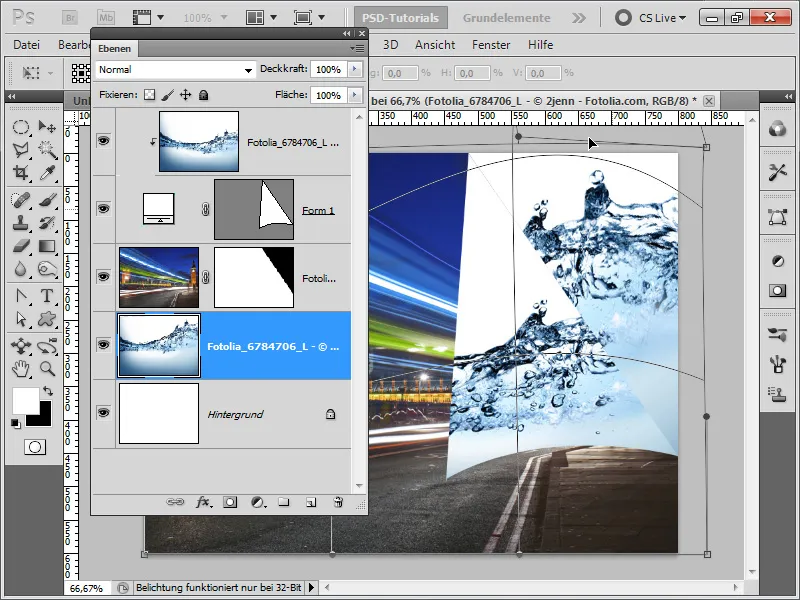The image size is (800, 600).
Task: Open the Hilfe menu
Action: tap(540, 45)
